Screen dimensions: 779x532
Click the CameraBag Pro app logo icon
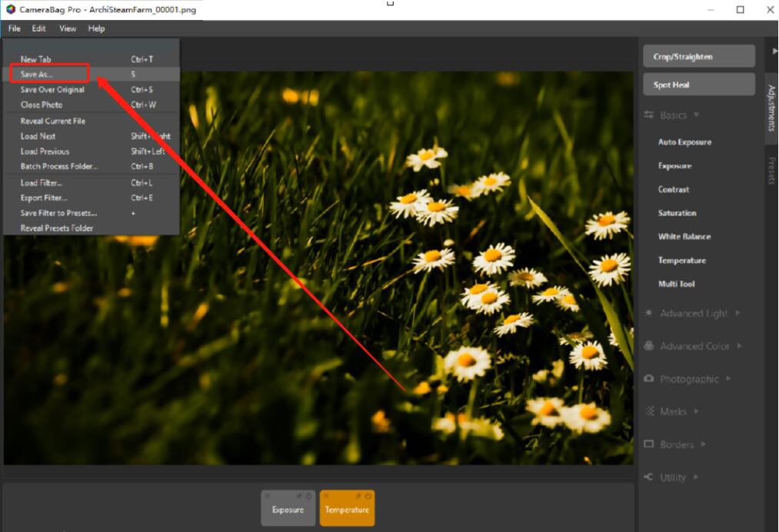[11, 9]
